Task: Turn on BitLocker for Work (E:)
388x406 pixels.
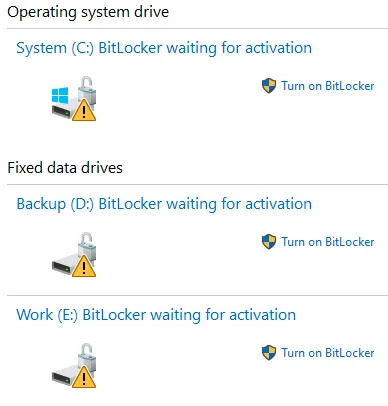Action: pos(328,353)
